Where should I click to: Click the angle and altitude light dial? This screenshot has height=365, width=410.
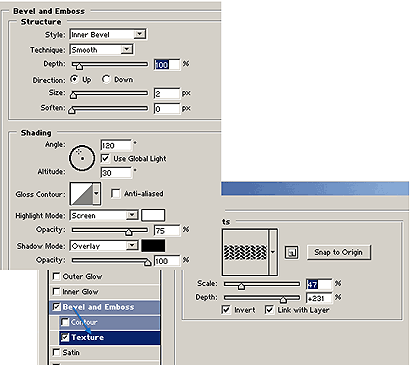82,158
